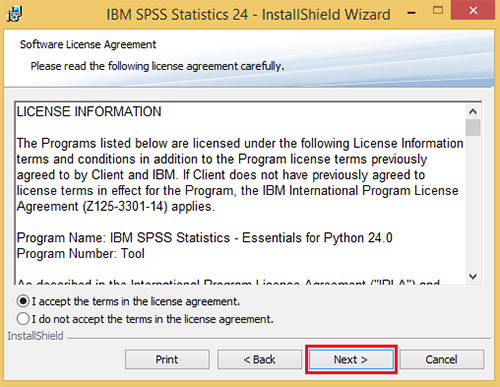Click the license text scroll up arrow
Screen dimensions: 500x387
(x=473, y=111)
